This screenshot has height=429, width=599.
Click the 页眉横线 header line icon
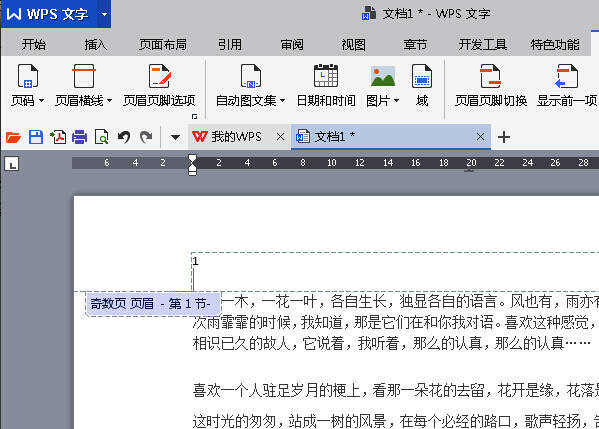click(84, 76)
